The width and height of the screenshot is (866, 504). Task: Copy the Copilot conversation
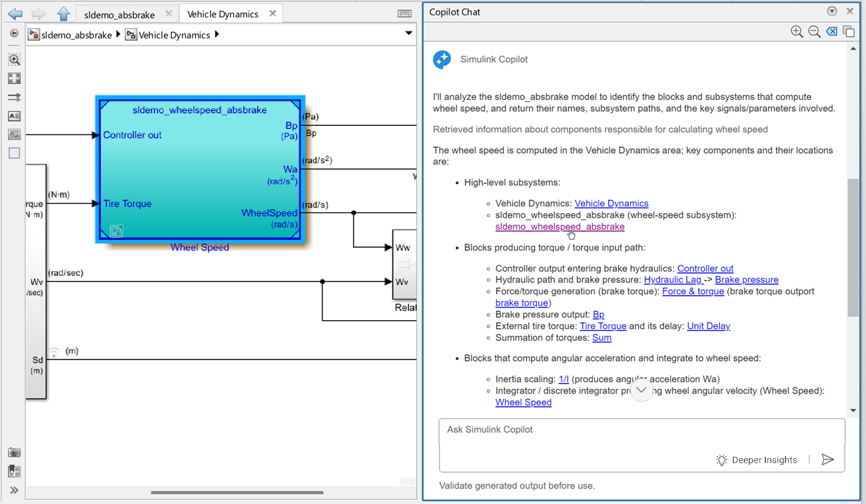point(849,31)
